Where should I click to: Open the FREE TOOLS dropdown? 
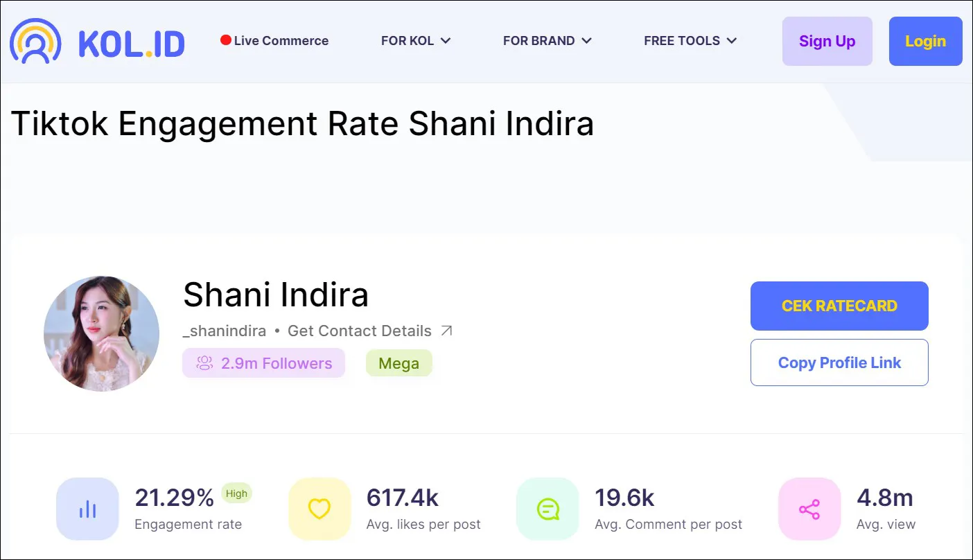click(x=690, y=41)
